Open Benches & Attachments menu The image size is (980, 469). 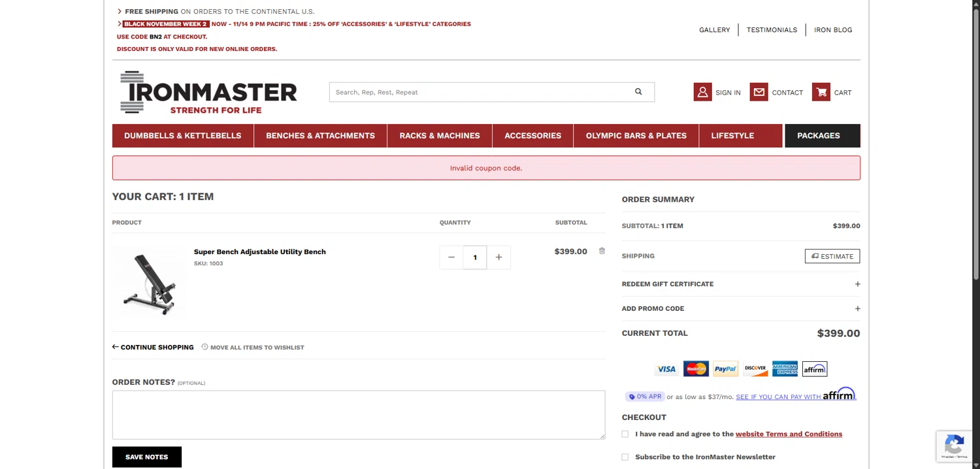click(x=320, y=136)
